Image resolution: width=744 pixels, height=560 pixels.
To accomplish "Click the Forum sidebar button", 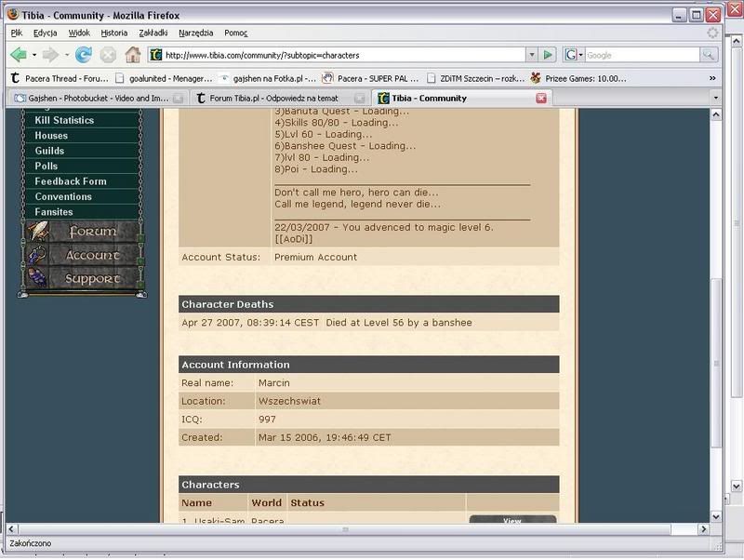I will coord(83,232).
